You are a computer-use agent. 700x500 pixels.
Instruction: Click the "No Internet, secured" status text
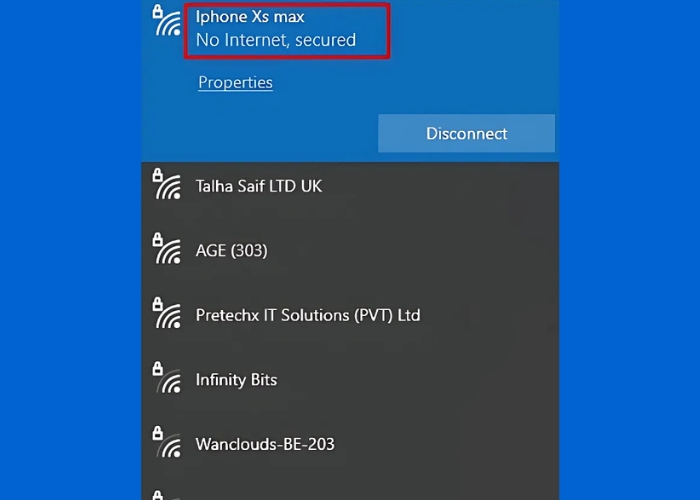[x=276, y=40]
